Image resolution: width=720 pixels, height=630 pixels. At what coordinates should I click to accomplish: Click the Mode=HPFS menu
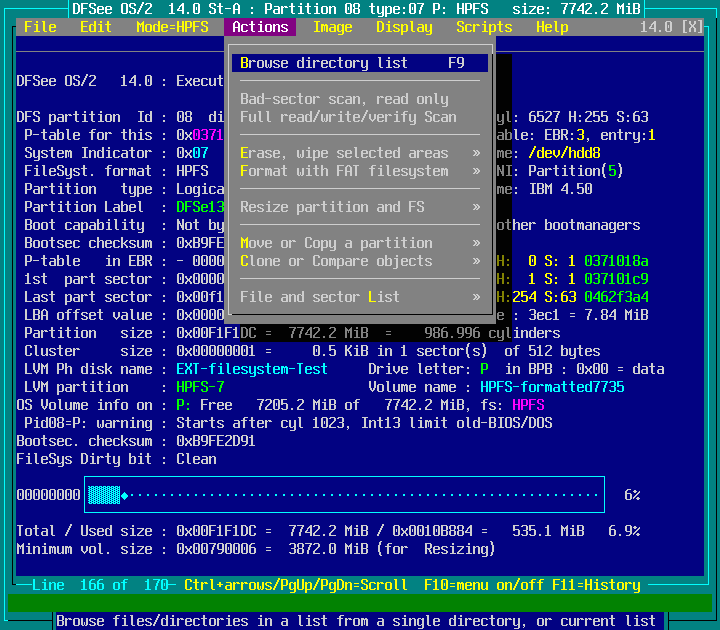172,27
